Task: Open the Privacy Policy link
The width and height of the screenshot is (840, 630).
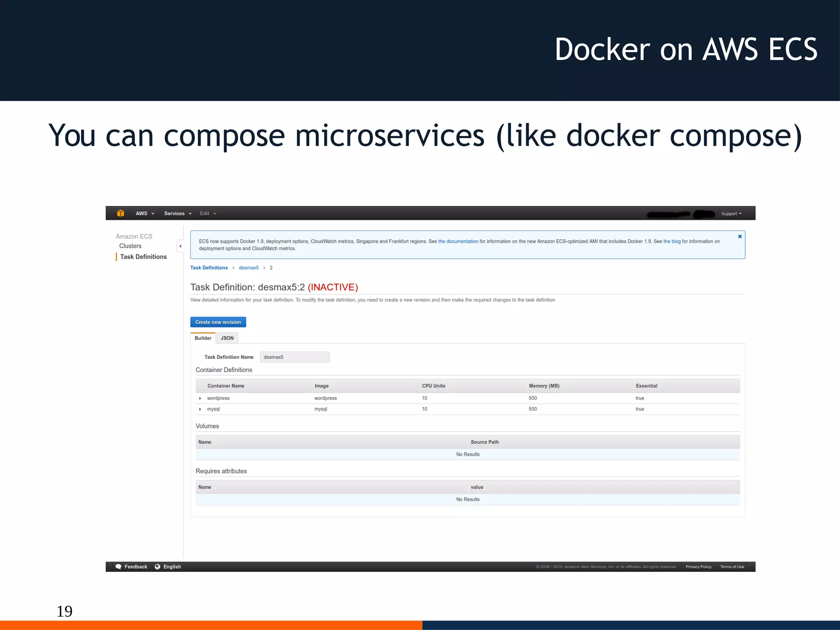Action: pyautogui.click(x=698, y=567)
